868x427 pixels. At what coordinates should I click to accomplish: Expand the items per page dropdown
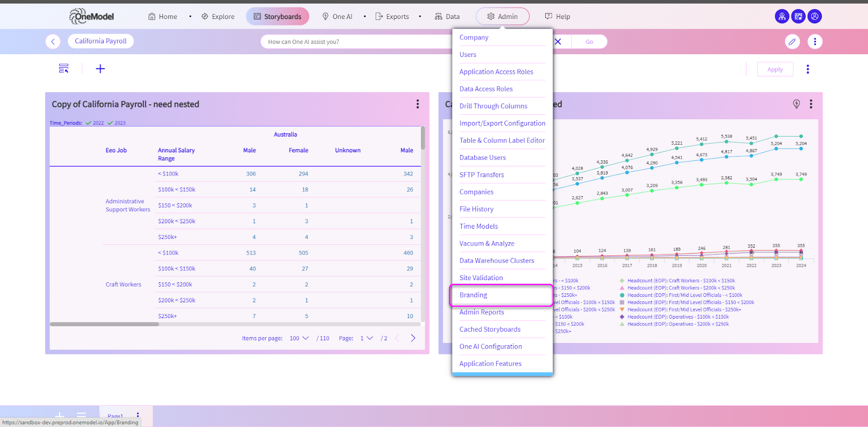pos(299,338)
